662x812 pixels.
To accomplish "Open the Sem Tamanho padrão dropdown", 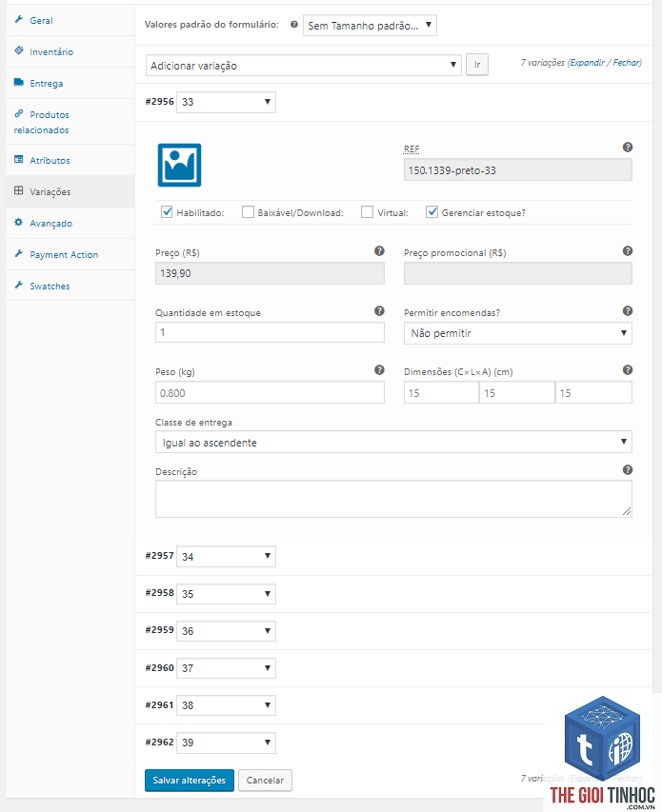I will [x=370, y=26].
